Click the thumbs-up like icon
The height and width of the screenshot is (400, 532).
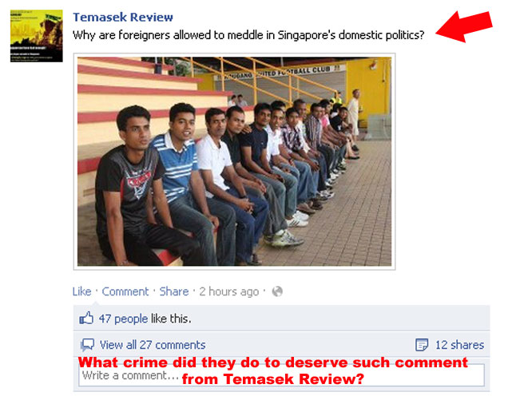(86, 319)
